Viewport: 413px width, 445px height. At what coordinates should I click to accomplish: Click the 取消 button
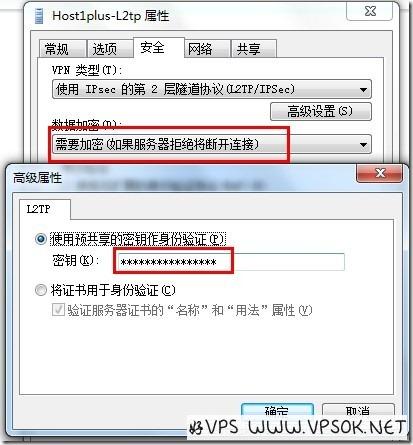pyautogui.click(x=358, y=411)
